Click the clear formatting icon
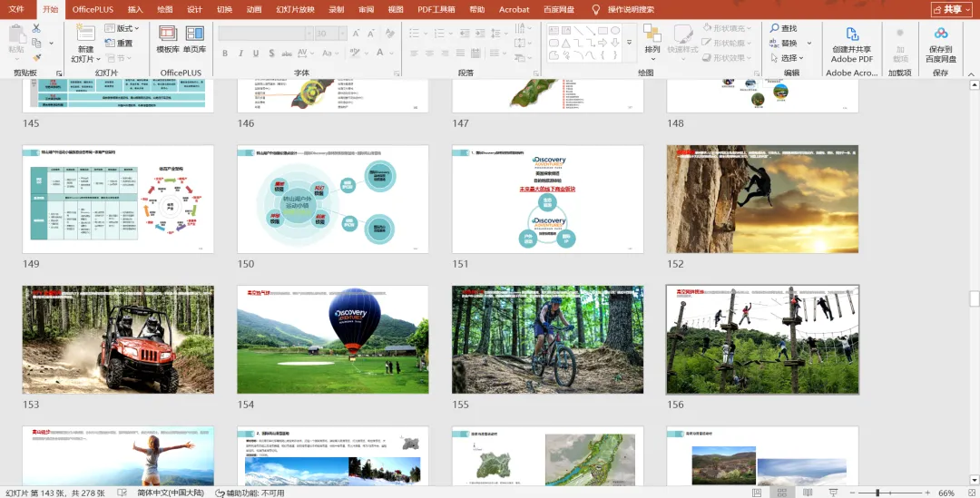Screen dimensions: 980x498 pos(390,34)
